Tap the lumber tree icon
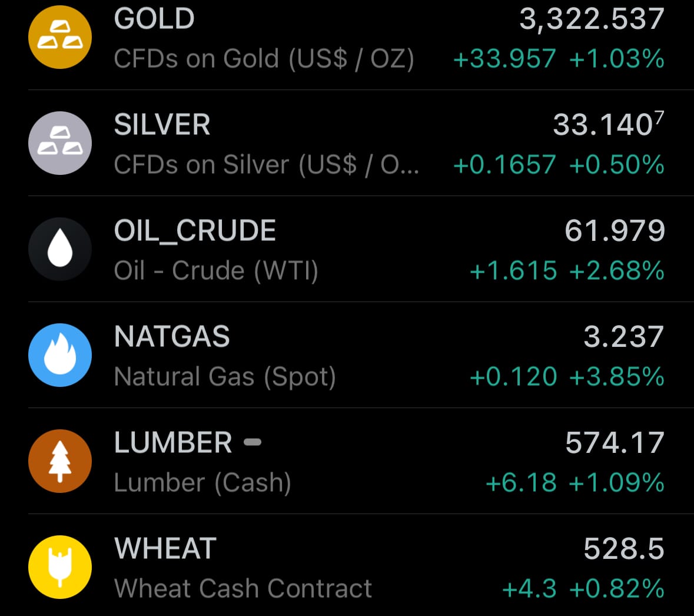 (60, 461)
